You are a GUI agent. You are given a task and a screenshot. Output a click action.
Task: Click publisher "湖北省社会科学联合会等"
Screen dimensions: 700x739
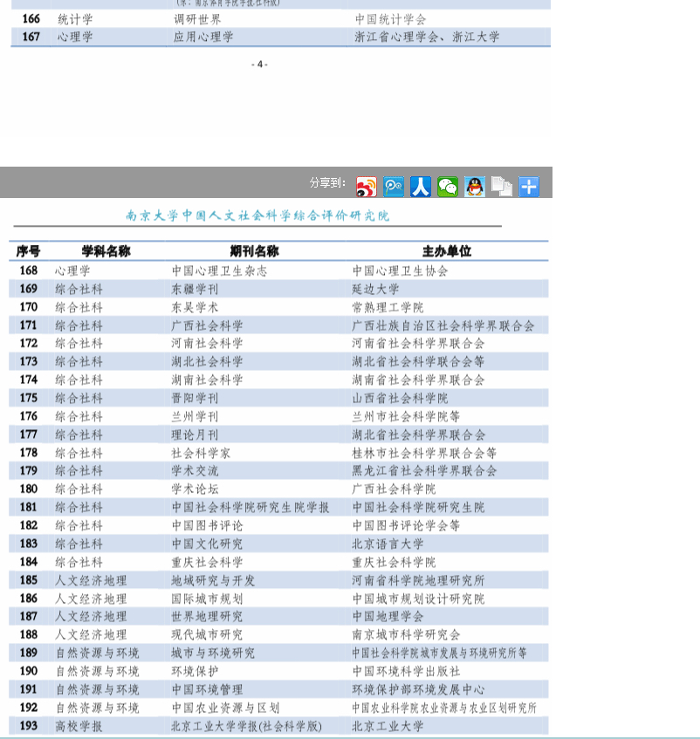[x=418, y=362]
